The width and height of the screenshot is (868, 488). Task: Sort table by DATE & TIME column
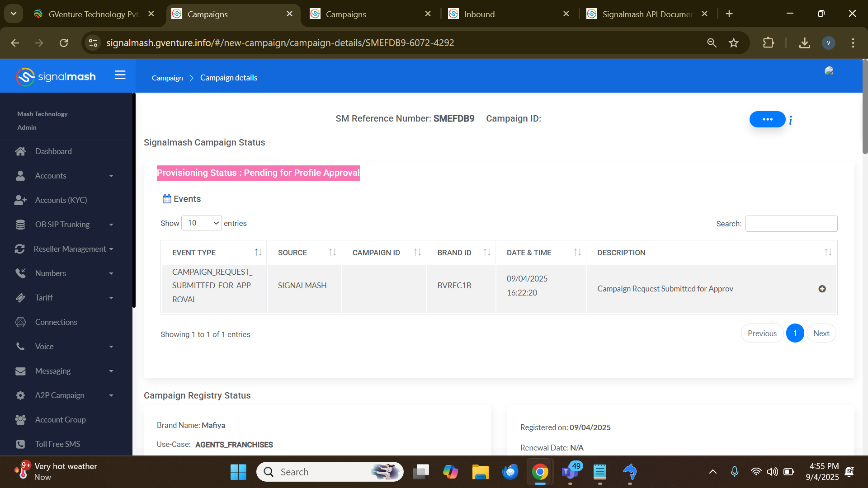577,252
